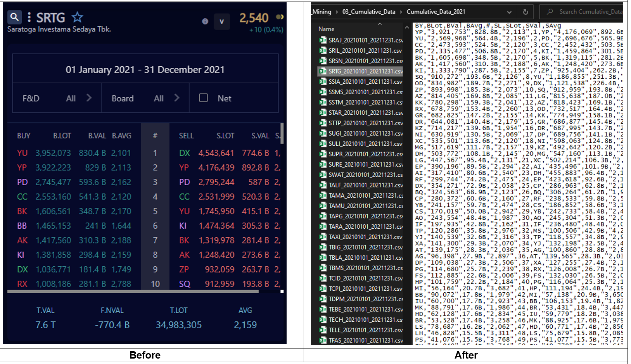Select the SRIL_20210101_20211231.csv file icon

(323, 50)
